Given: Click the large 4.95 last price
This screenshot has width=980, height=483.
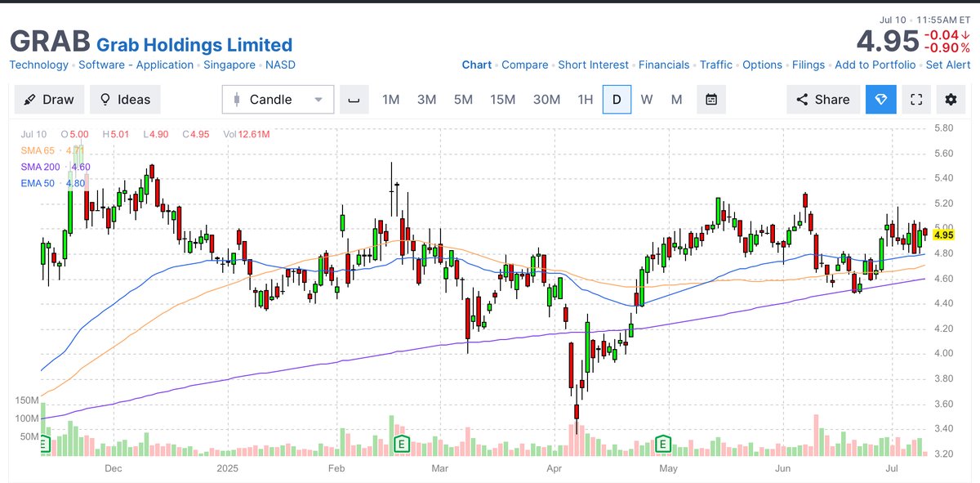Looking at the screenshot, I should pyautogui.click(x=886, y=41).
